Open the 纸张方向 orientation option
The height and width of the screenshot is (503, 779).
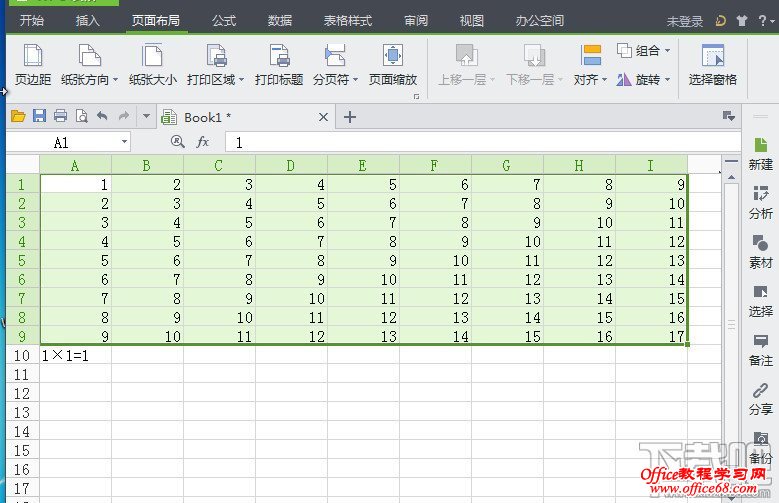click(x=89, y=65)
